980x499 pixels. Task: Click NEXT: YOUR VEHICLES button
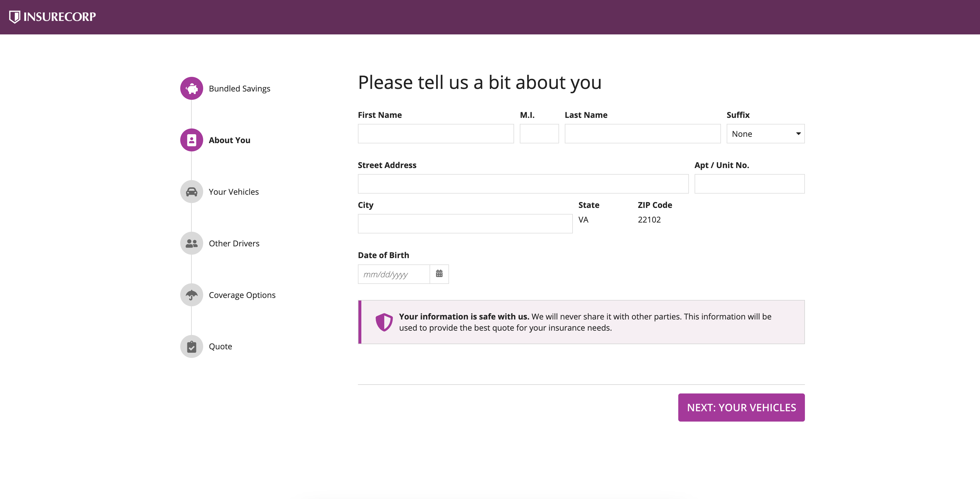point(742,407)
